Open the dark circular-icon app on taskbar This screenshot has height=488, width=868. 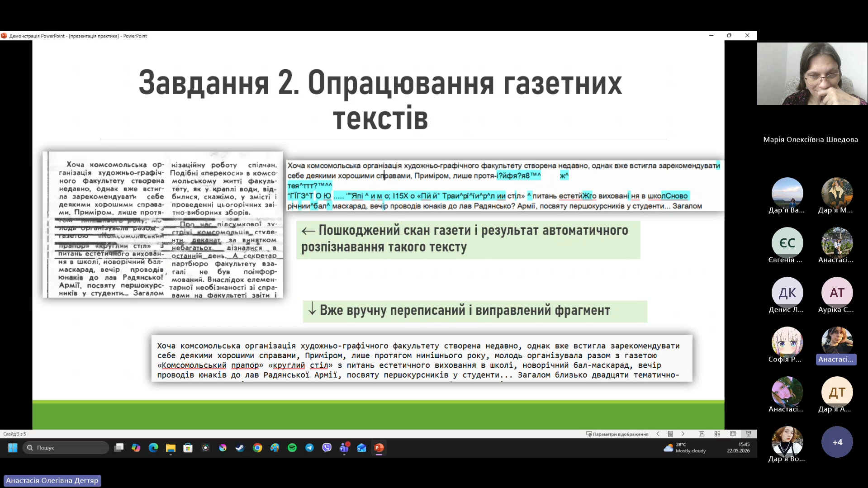click(x=205, y=448)
